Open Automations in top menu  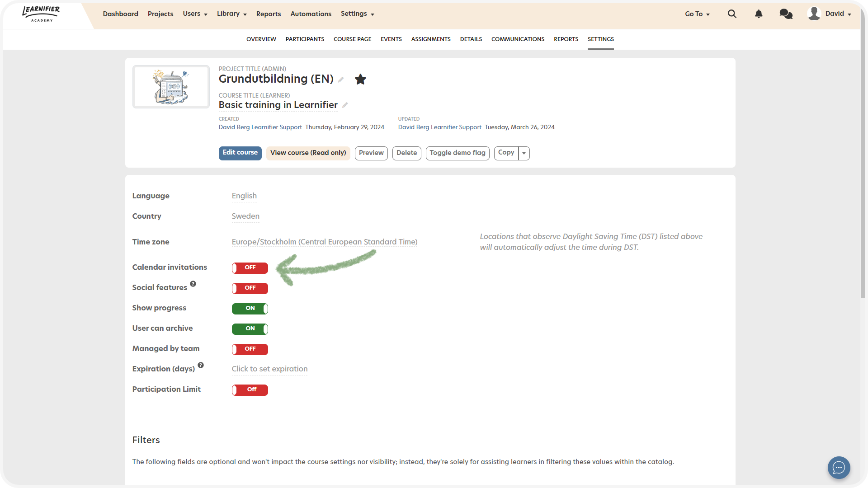311,14
